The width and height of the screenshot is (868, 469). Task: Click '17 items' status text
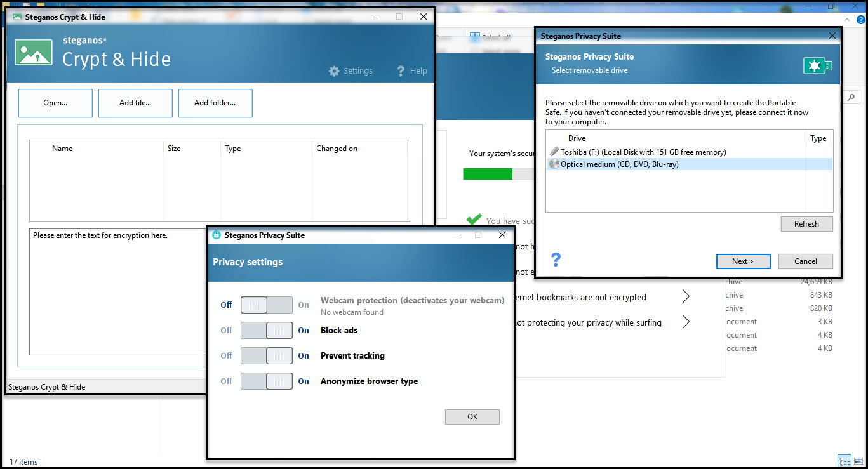pyautogui.click(x=23, y=461)
